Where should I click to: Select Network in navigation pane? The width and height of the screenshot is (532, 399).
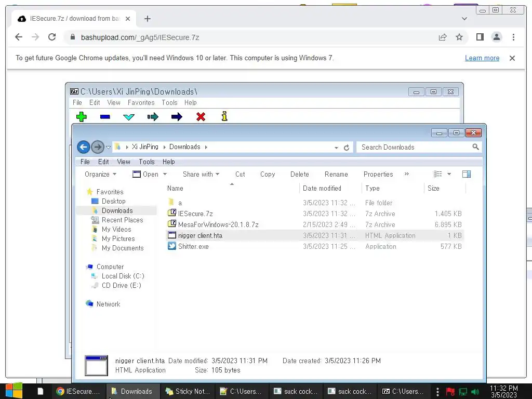pos(108,304)
